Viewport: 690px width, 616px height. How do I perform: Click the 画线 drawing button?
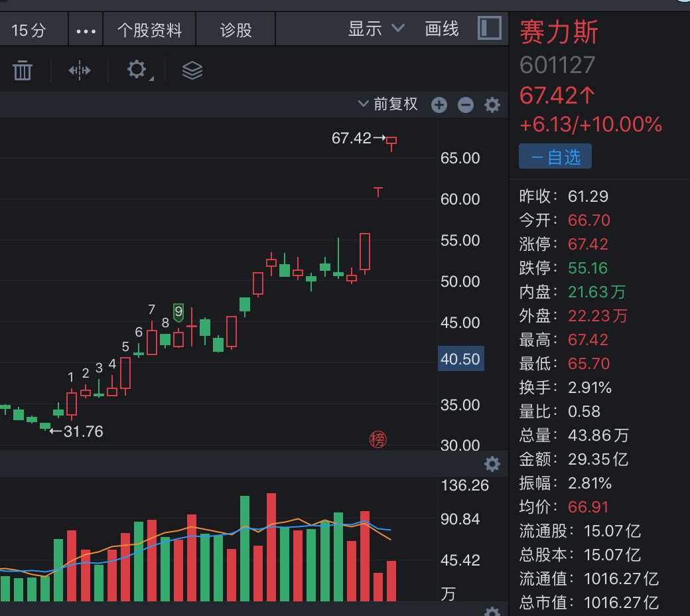coord(442,29)
